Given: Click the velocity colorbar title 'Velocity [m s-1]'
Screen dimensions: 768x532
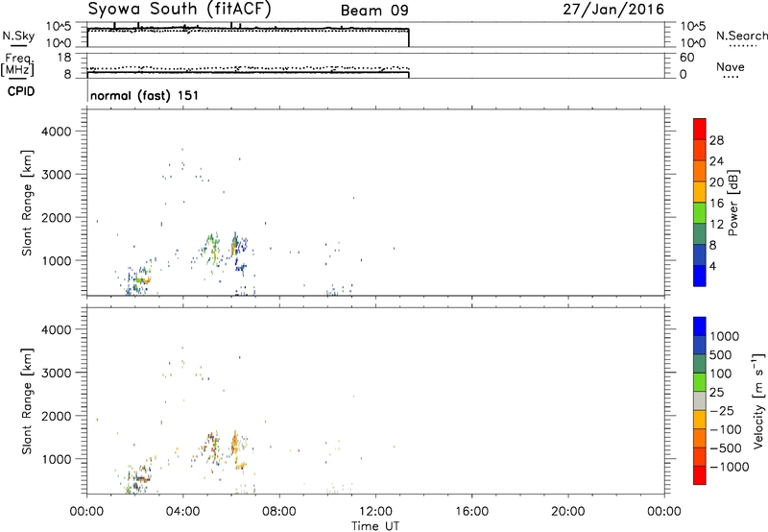Looking at the screenshot, I should [757, 400].
